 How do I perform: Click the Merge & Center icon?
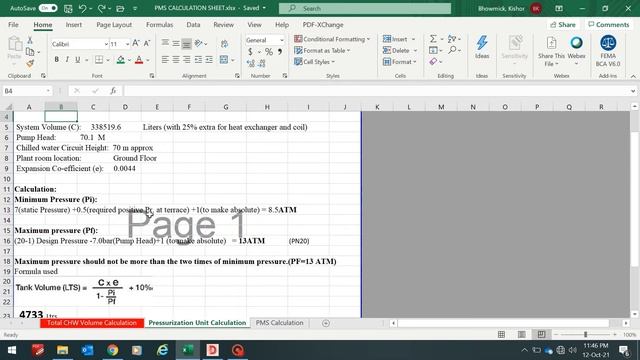[x=224, y=60]
